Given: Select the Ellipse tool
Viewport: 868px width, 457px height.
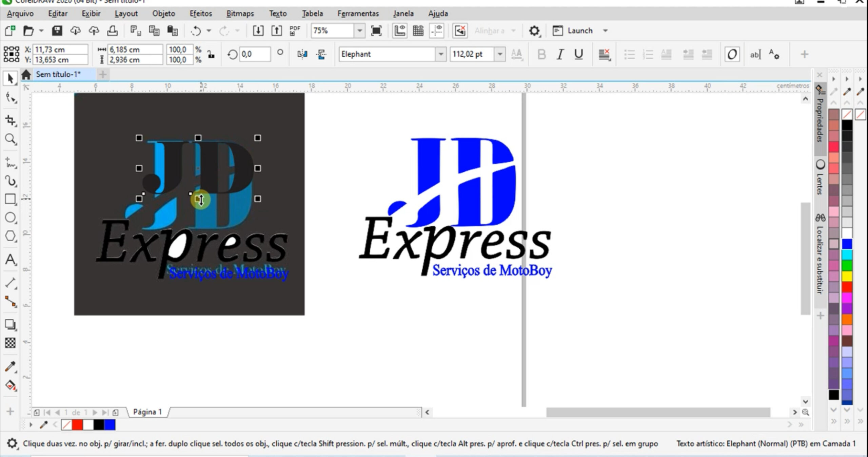Looking at the screenshot, I should (x=10, y=217).
